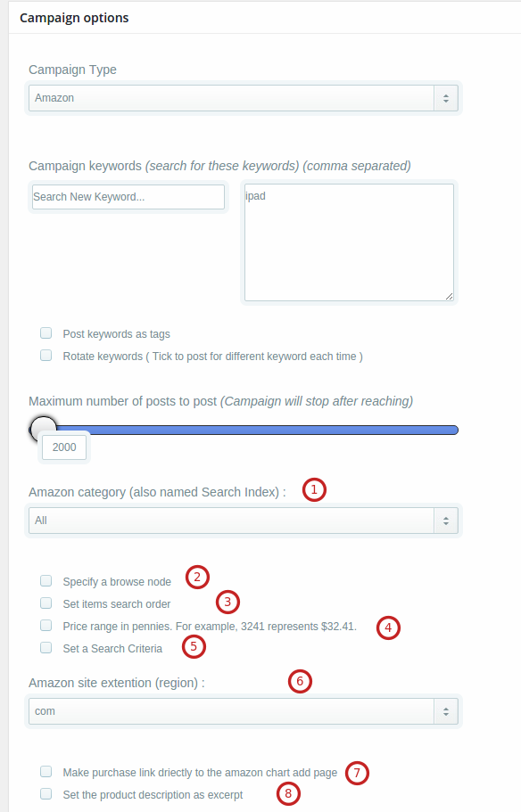Expand the Amazon category dropdown set to All
The height and width of the screenshot is (812, 521).
[244, 521]
